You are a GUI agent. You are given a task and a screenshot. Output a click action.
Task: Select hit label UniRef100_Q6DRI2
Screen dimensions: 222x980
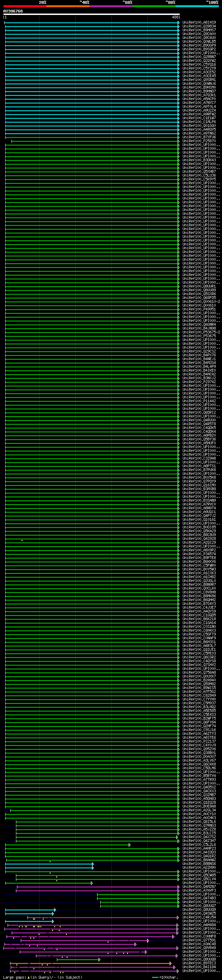[x=199, y=412]
